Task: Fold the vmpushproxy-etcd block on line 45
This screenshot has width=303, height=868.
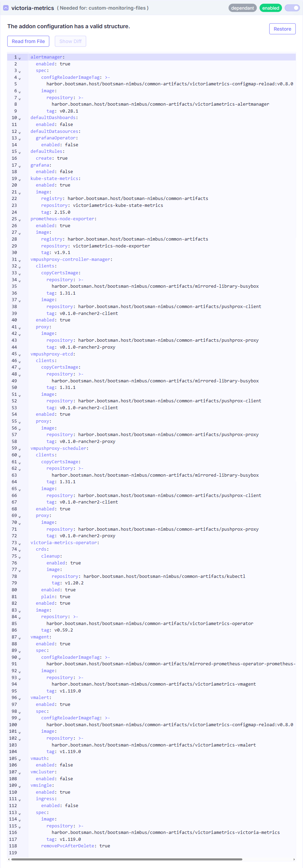Action: (20, 354)
